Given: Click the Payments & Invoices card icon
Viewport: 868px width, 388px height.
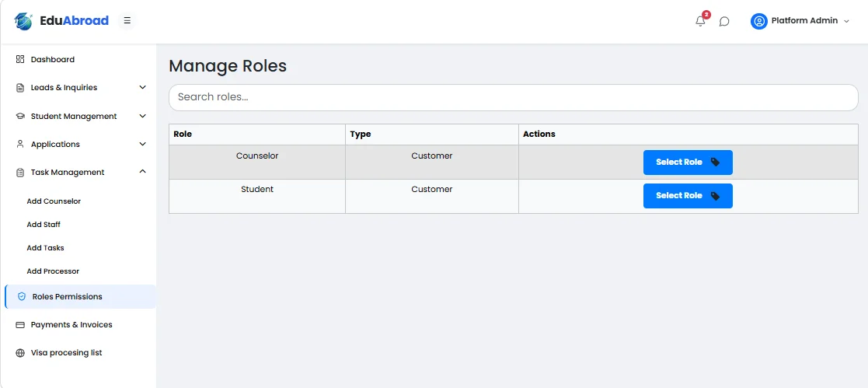Looking at the screenshot, I should click(20, 325).
